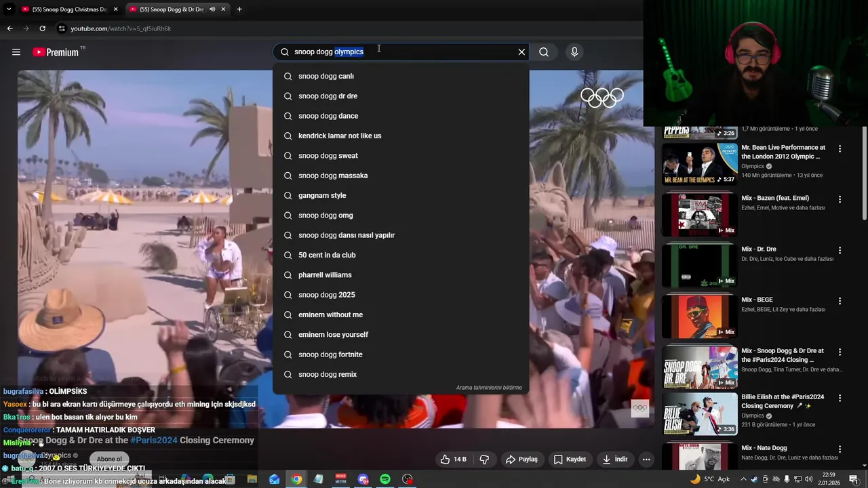This screenshot has width=868, height=488.
Task: Save video with Kaydet button
Action: 570,460
